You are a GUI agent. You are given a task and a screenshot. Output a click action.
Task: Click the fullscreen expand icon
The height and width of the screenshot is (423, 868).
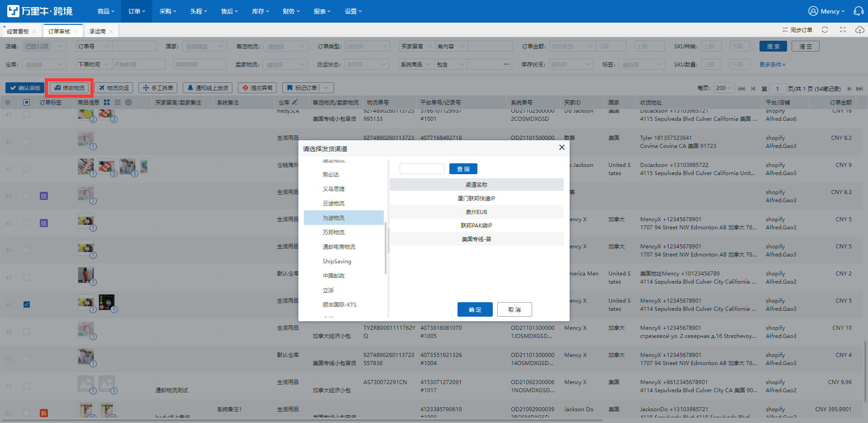pyautogui.click(x=843, y=30)
